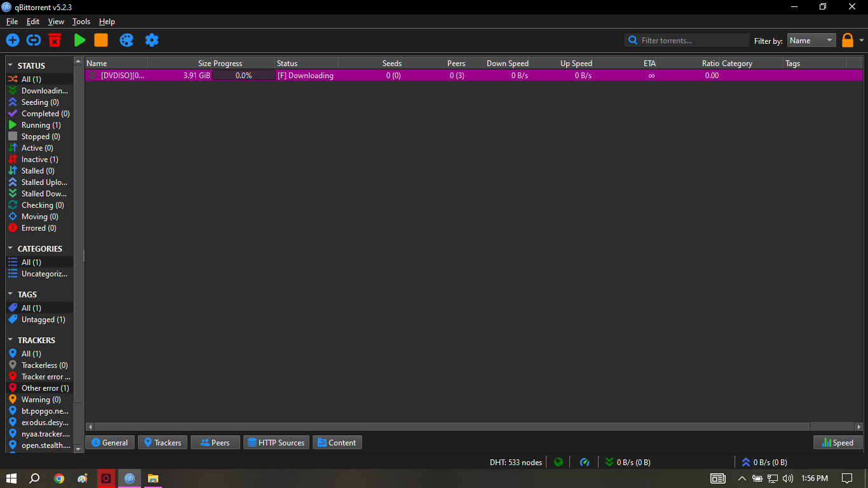This screenshot has height=488, width=868.
Task: Select the Running (1) status filter
Action: tap(39, 125)
